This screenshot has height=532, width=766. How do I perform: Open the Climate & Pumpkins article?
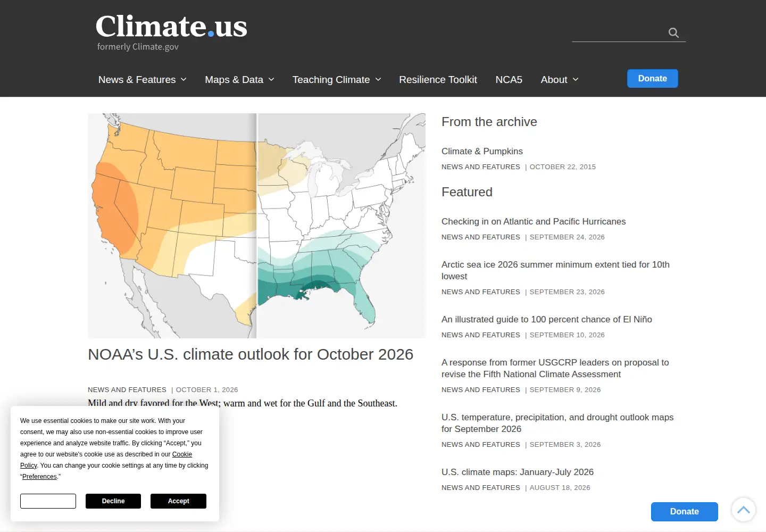[x=482, y=152]
